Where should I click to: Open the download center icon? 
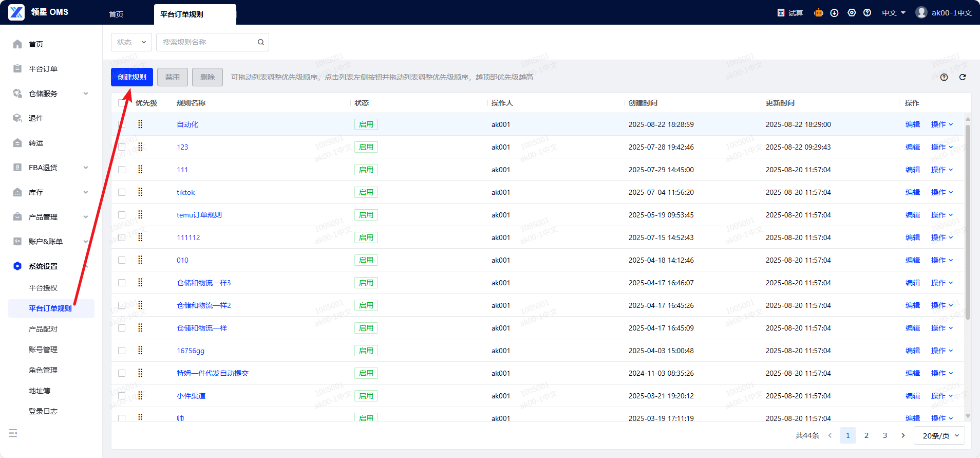(835, 13)
